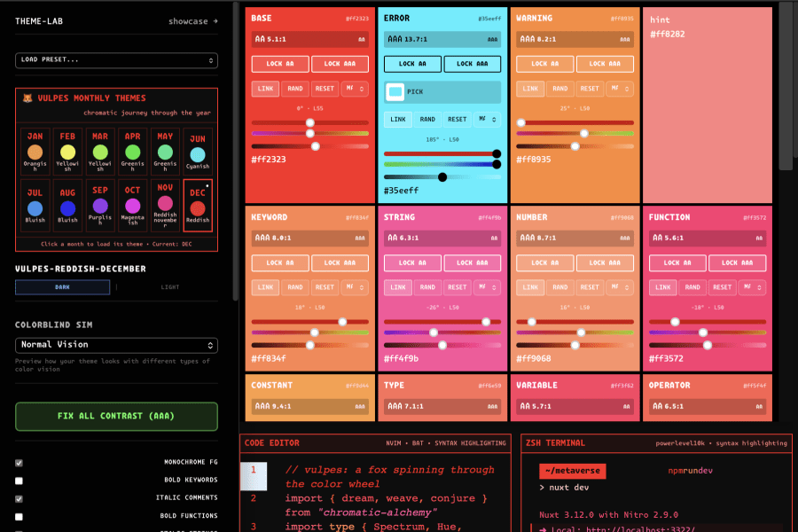This screenshot has width=798, height=532.
Task: Toggle LINK in the NUMBER card
Action: (x=530, y=287)
